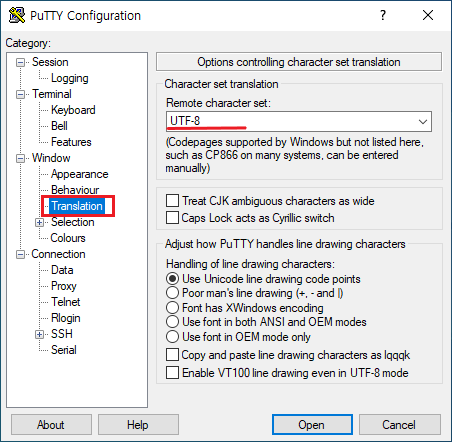Enable Caps Lock acts as Cyrillic switch
452x442 pixels.
point(172,218)
